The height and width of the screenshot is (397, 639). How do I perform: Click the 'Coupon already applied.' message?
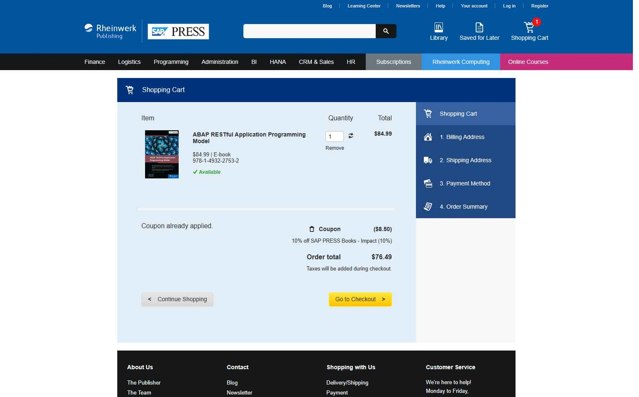point(177,226)
